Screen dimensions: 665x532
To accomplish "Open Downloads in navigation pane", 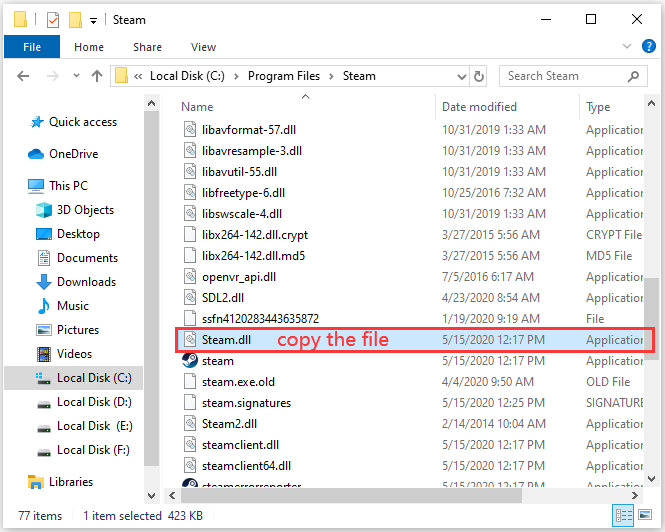I will 75,282.
